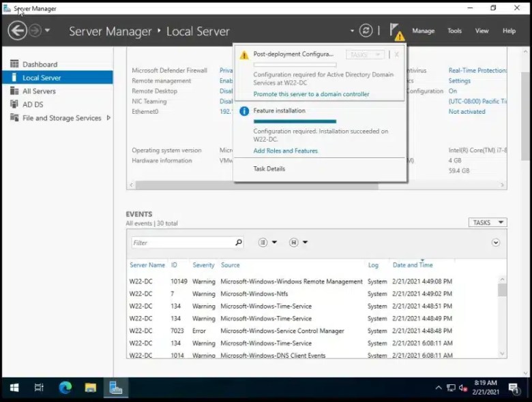The height and width of the screenshot is (402, 532).
Task: Select Local Server in the sidebar
Action: point(57,77)
